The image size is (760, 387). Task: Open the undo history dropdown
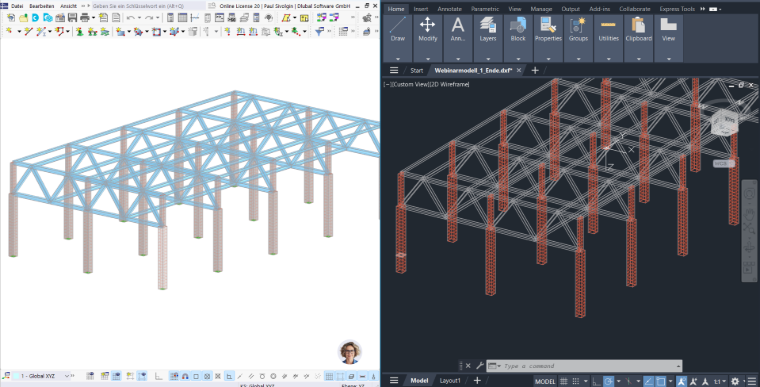pyautogui.click(x=139, y=18)
